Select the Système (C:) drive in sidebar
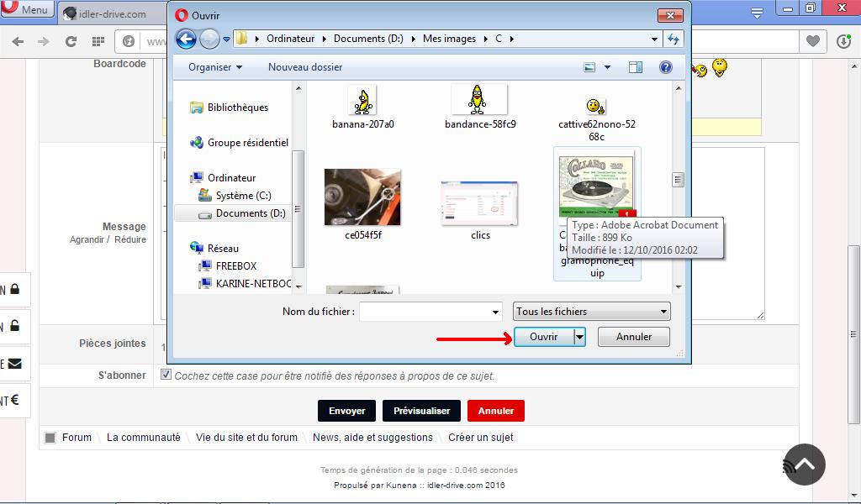This screenshot has height=504, width=861. 242,196
